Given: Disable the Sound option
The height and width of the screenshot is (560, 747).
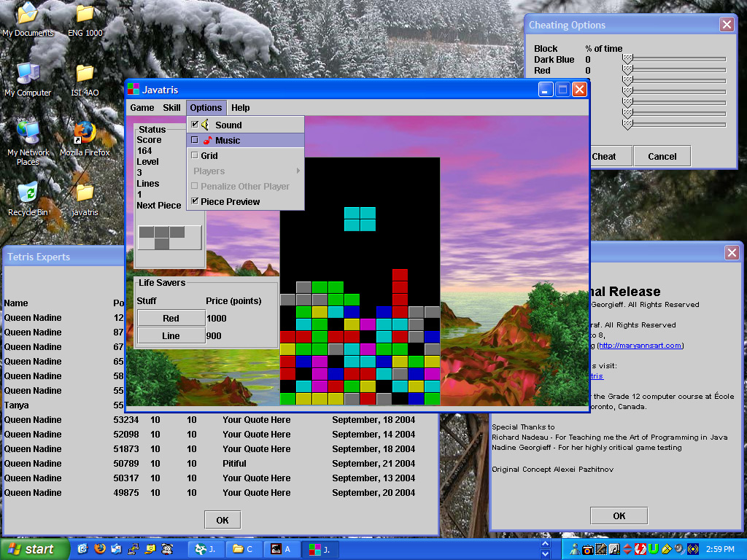Looking at the screenshot, I should (246, 125).
